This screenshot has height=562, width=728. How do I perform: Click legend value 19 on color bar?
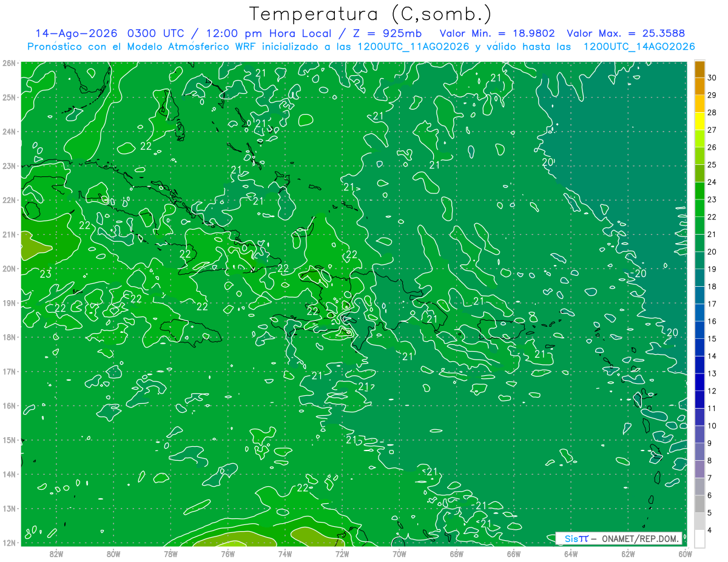[712, 269]
